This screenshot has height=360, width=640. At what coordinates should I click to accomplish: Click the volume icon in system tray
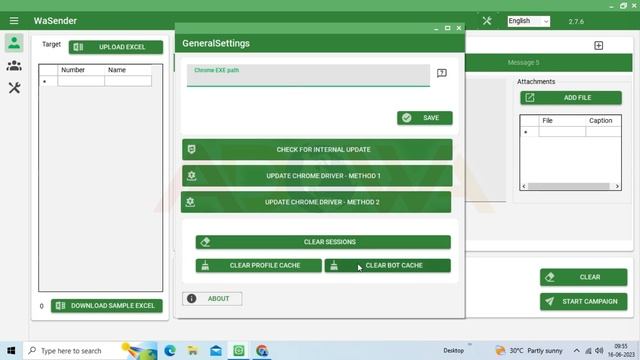tap(599, 351)
